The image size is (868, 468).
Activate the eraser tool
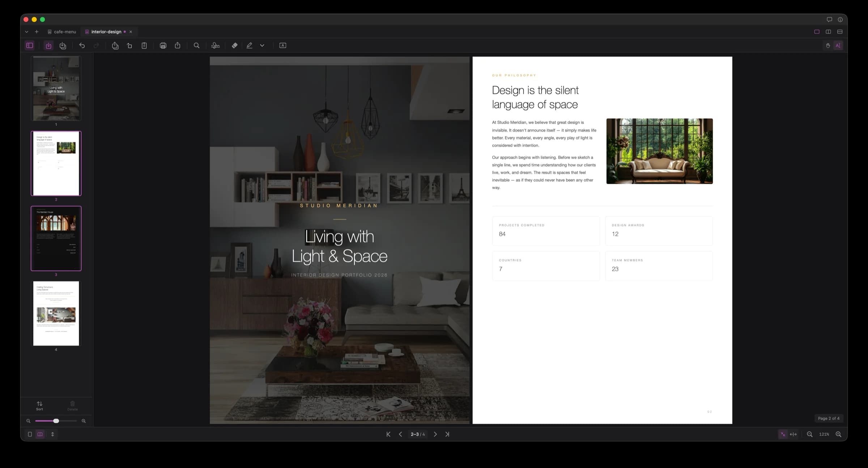(234, 45)
